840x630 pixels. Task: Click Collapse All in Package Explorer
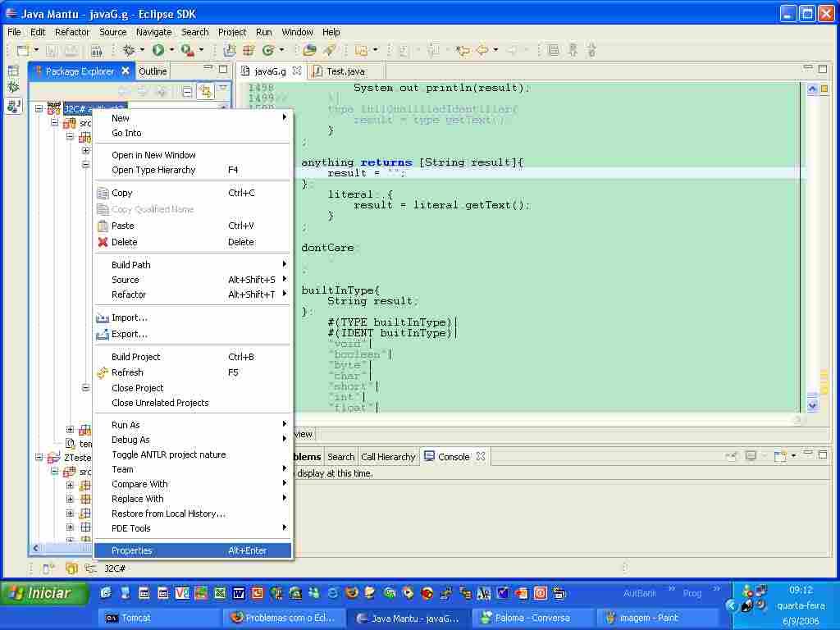(187, 92)
